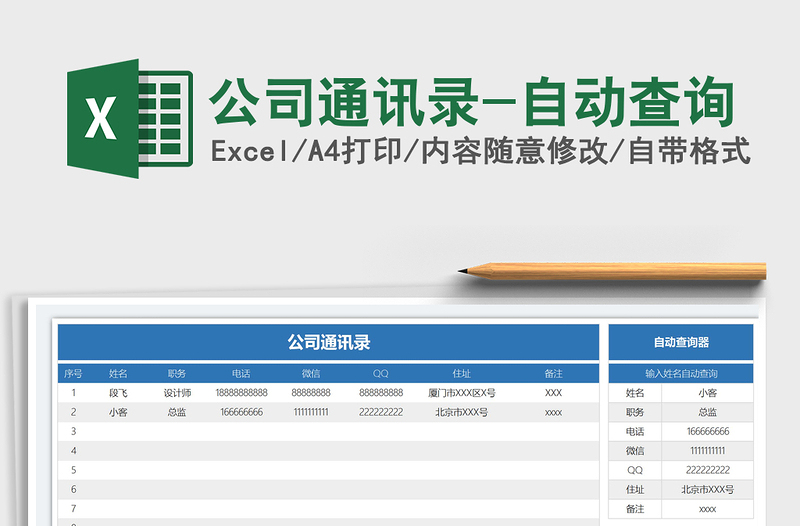Select the 住址 column header in the contacts table
This screenshot has height=526, width=800.
pyautogui.click(x=461, y=373)
